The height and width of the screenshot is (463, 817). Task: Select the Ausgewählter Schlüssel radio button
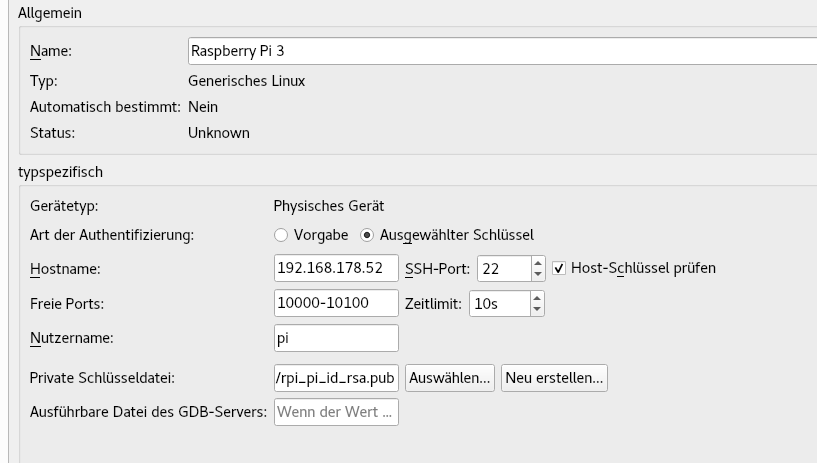(x=367, y=235)
